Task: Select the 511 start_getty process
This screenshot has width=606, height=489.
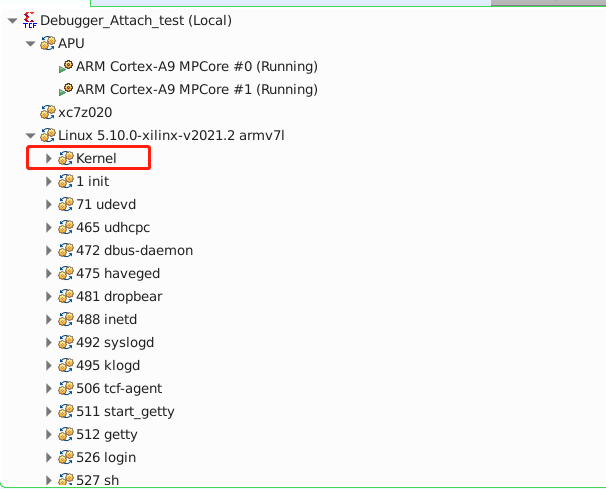Action: 125,412
